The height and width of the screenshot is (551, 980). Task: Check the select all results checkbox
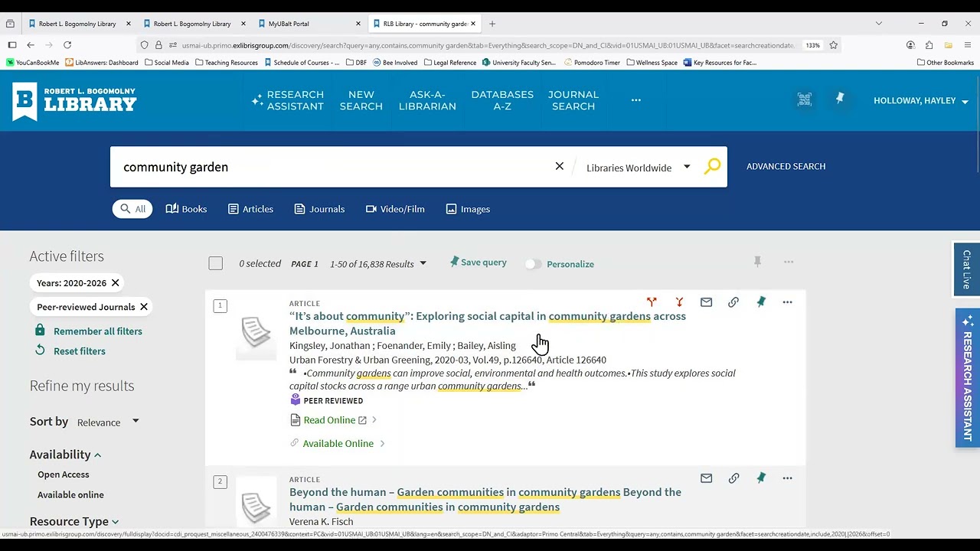click(216, 263)
